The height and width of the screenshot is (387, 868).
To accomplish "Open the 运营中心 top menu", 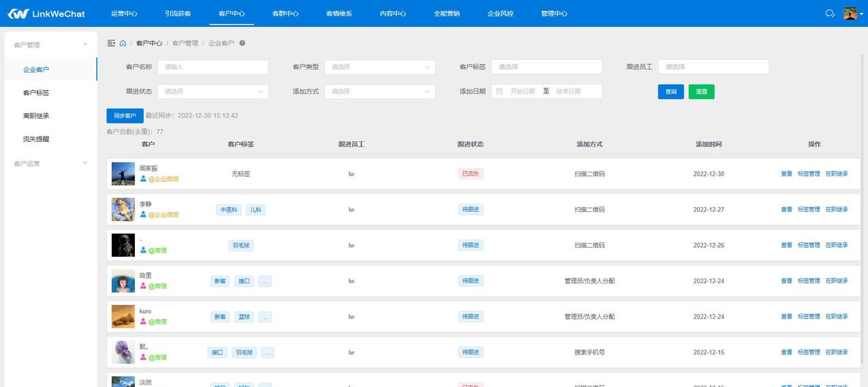I will (x=123, y=14).
